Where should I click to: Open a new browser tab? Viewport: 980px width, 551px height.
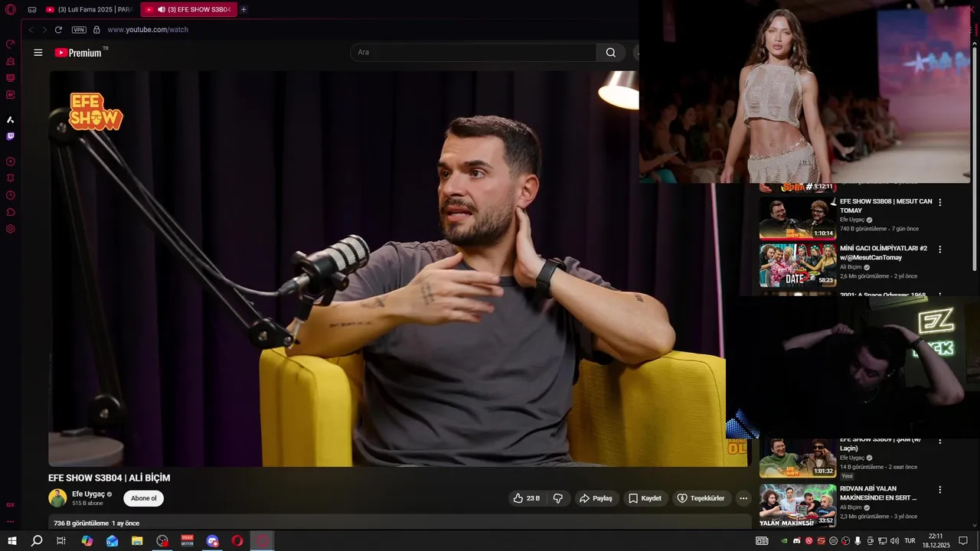tap(243, 9)
